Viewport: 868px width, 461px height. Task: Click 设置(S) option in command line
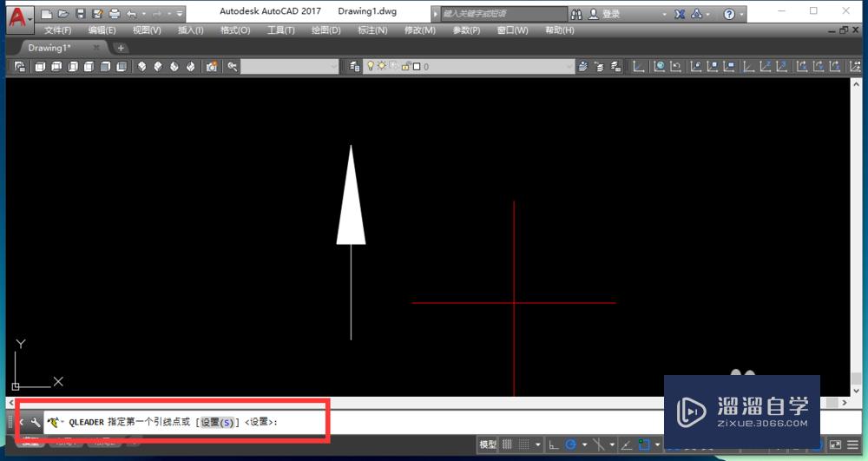tap(217, 422)
